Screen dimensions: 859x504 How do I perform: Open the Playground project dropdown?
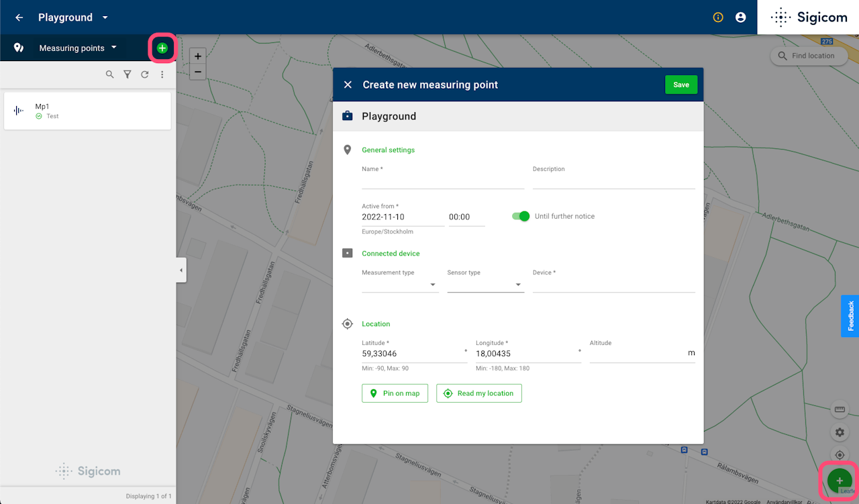tap(105, 17)
